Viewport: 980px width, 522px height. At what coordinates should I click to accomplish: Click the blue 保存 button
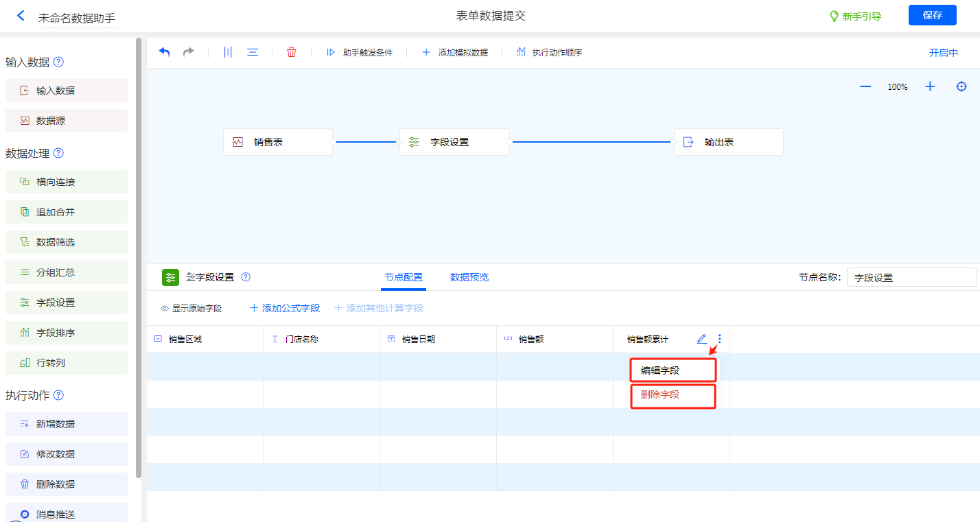(x=932, y=15)
